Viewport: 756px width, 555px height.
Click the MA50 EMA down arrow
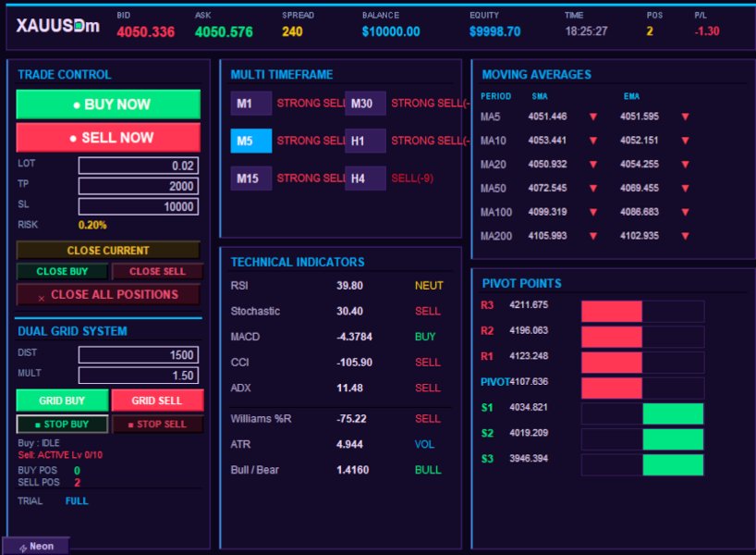[685, 188]
